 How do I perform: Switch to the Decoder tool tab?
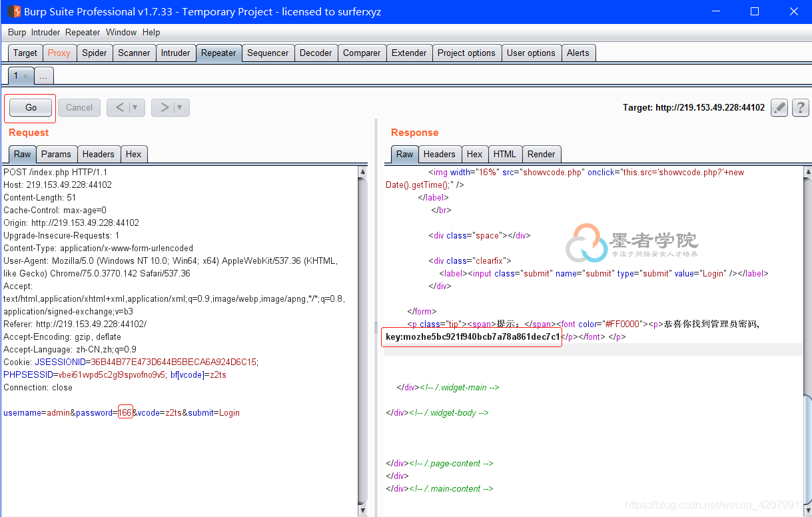point(316,53)
